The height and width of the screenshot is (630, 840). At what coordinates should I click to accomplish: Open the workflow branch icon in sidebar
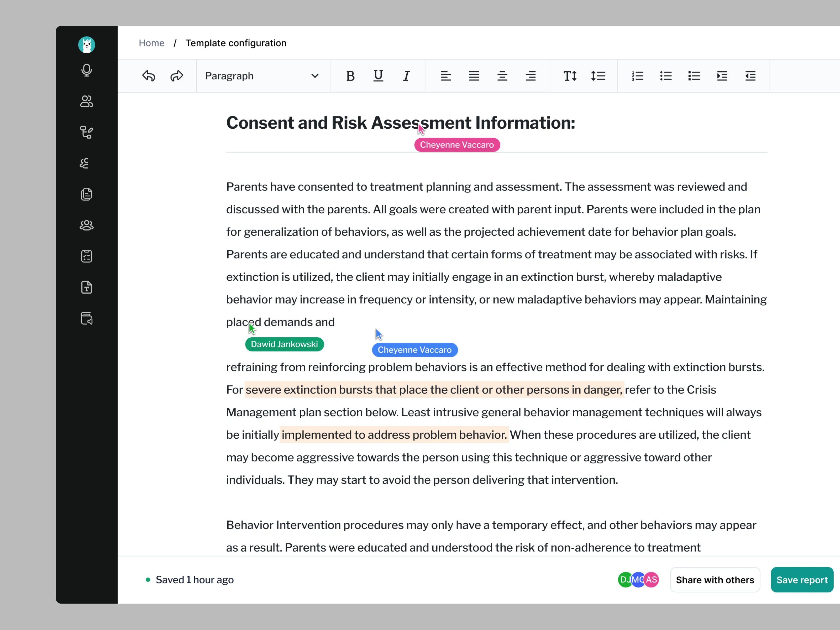click(87, 132)
